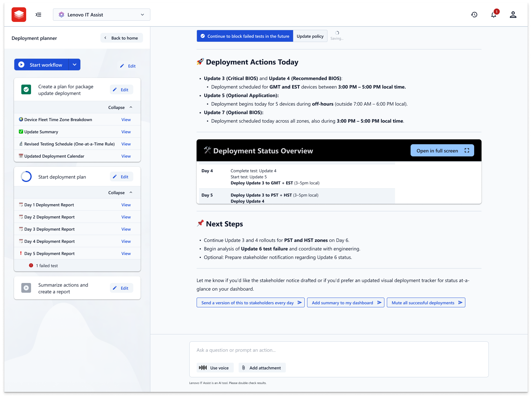532x398 pixels.
Task: Open Deployment Status Overview in full screen
Action: 442,151
